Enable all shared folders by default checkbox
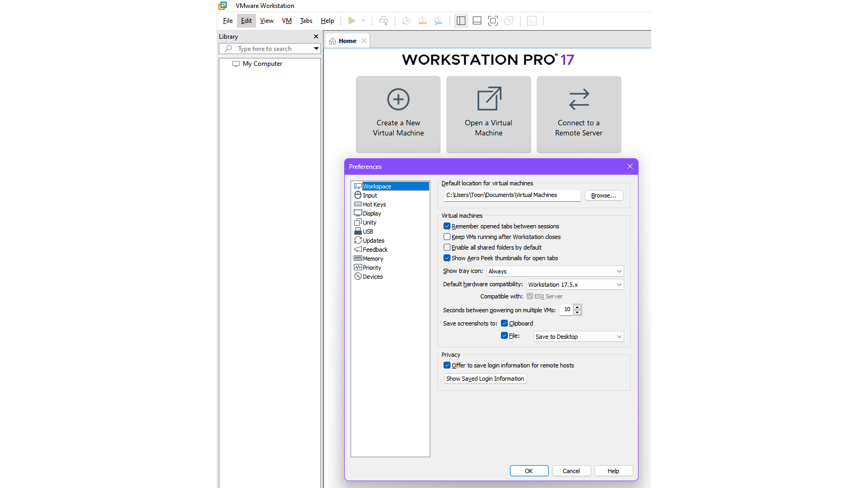 [447, 247]
